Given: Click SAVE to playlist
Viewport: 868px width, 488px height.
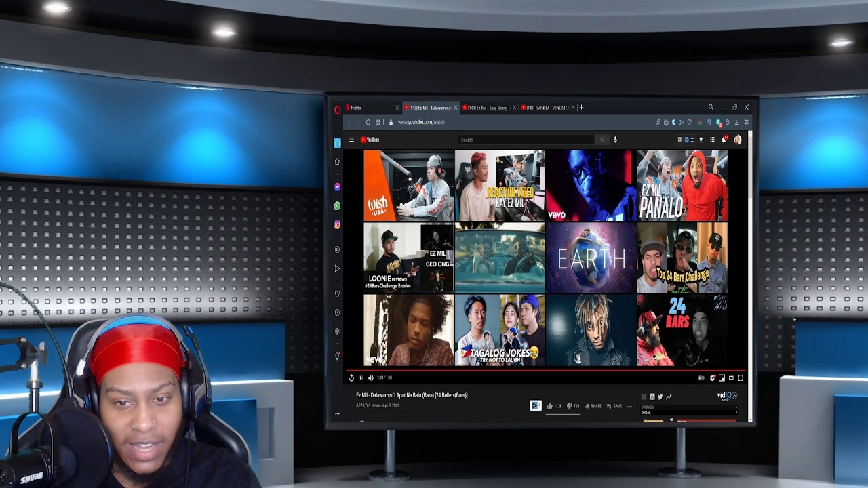Looking at the screenshot, I should click(x=614, y=406).
